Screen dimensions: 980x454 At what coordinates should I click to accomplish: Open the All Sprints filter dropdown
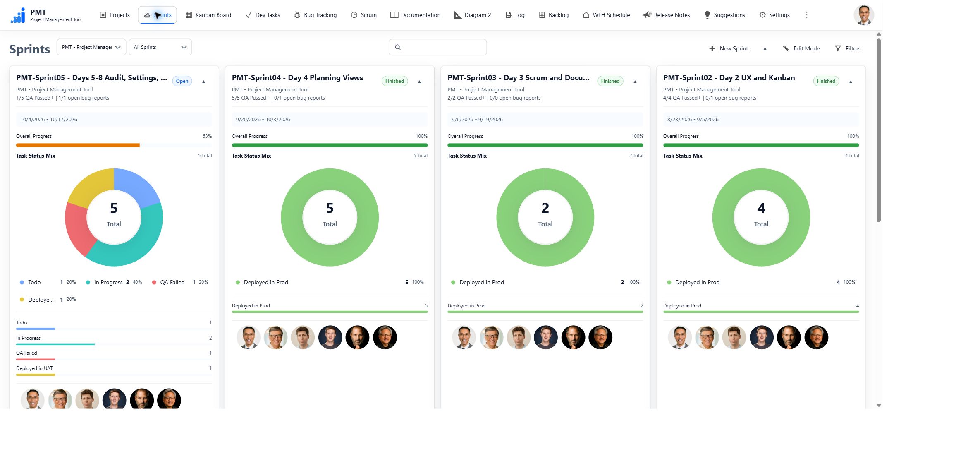(160, 47)
